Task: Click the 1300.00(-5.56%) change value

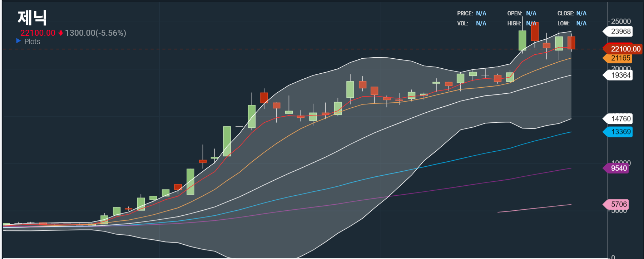Action: 95,33
